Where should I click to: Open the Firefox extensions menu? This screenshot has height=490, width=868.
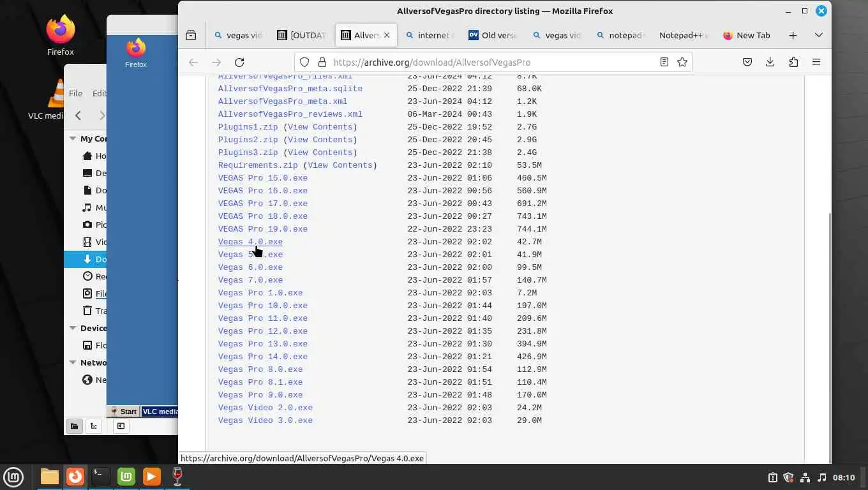click(793, 62)
